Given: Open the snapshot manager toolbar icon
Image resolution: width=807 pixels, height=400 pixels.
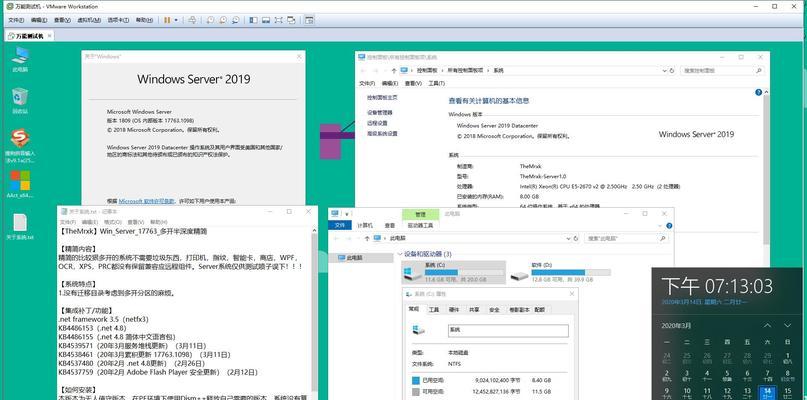Looking at the screenshot, I should [x=235, y=20].
